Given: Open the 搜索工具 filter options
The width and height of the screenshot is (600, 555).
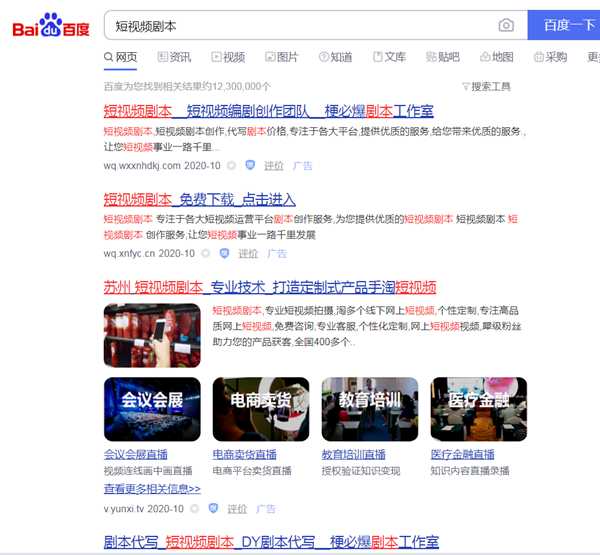Looking at the screenshot, I should [x=486, y=87].
